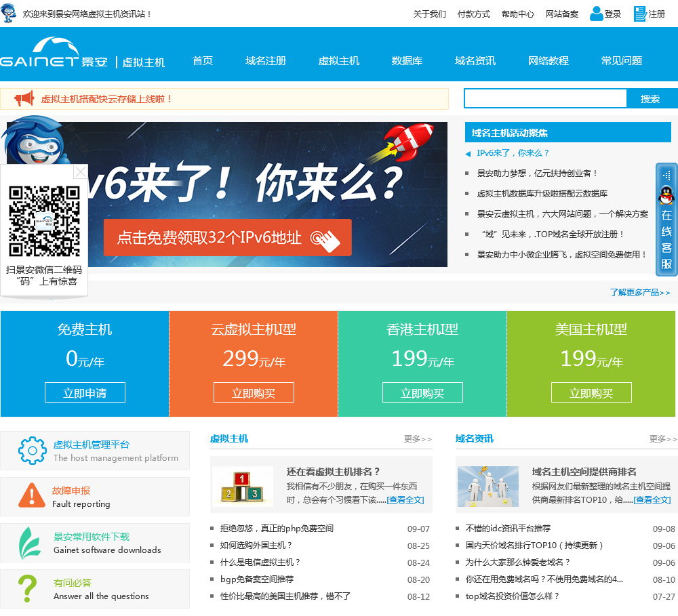Click the warning triangle fault reporting icon

click(32, 495)
